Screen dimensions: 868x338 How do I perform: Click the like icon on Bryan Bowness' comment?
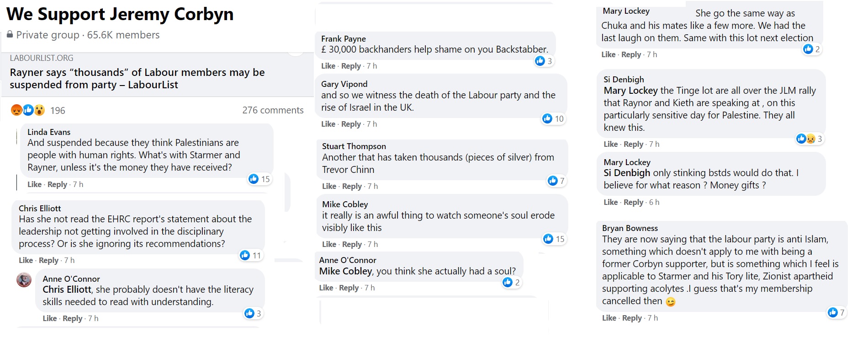tap(833, 312)
